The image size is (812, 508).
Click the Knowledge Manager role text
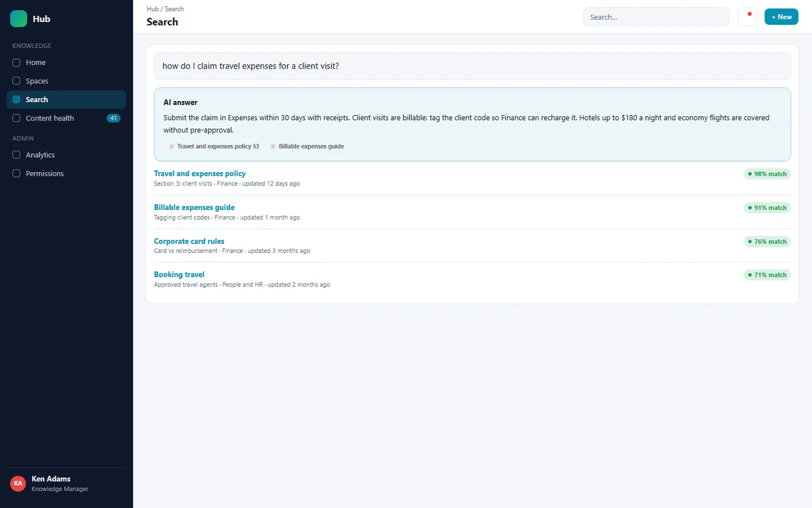coord(60,489)
